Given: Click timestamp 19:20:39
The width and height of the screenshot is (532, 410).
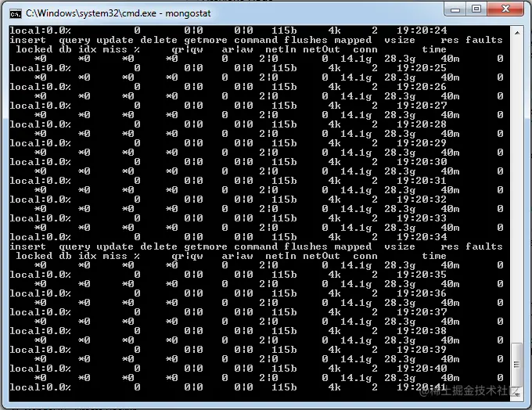Looking at the screenshot, I should point(422,350).
